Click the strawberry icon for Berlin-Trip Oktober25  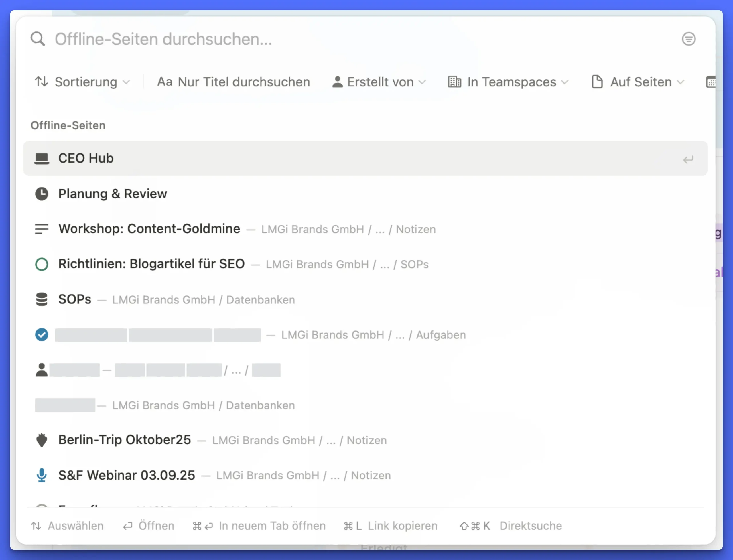pyautogui.click(x=42, y=440)
